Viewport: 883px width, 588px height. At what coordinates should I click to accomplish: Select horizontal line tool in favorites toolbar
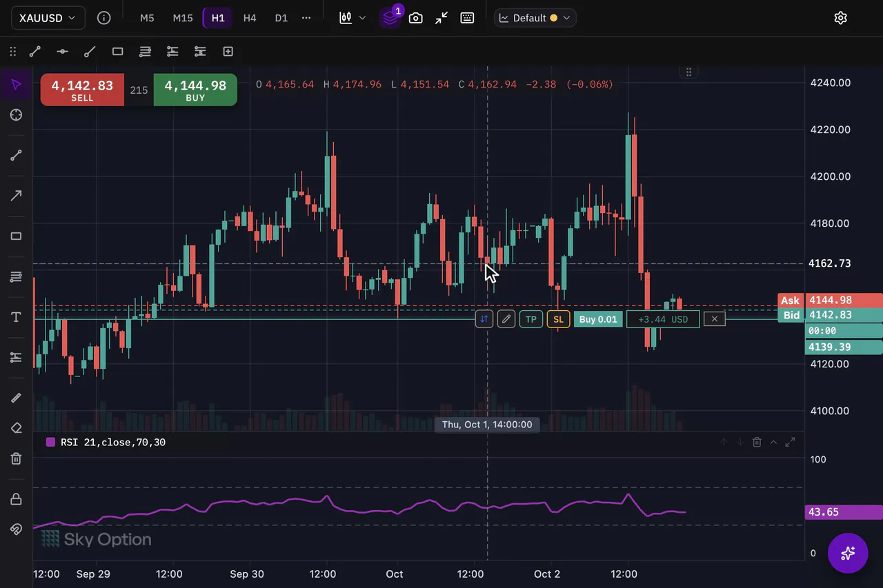62,51
